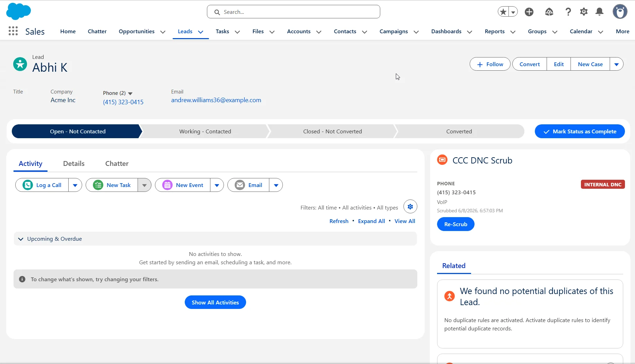
Task: Open the New Event dropdown arrow
Action: pyautogui.click(x=217, y=185)
